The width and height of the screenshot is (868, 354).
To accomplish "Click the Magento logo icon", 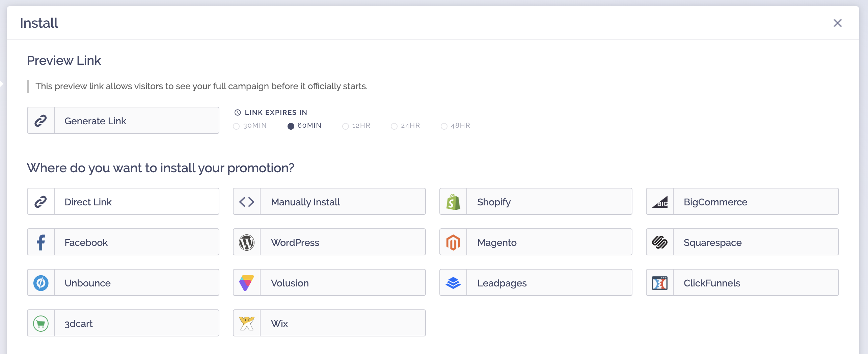I will pos(453,242).
